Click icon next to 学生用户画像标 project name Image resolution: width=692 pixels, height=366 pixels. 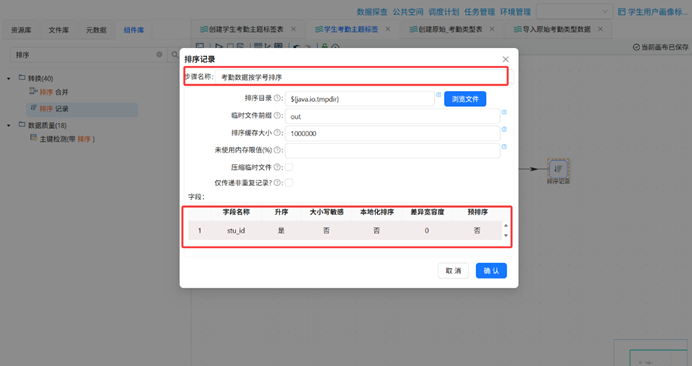pyautogui.click(x=621, y=12)
